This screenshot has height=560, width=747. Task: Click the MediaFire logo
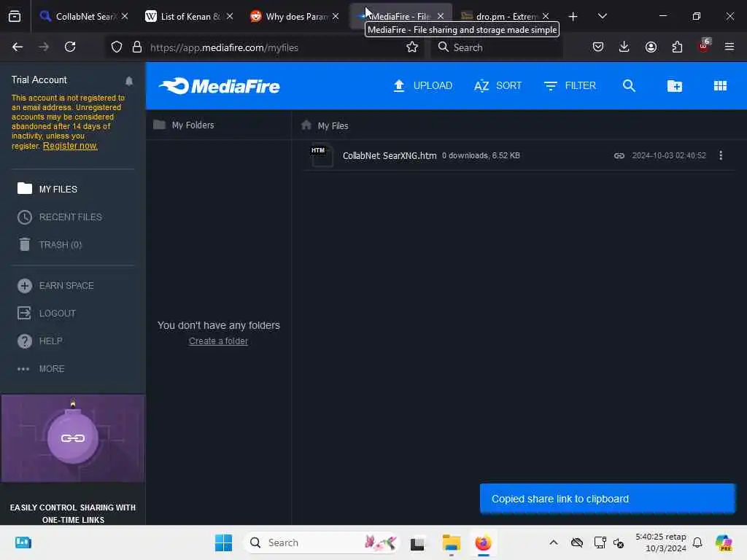click(220, 86)
